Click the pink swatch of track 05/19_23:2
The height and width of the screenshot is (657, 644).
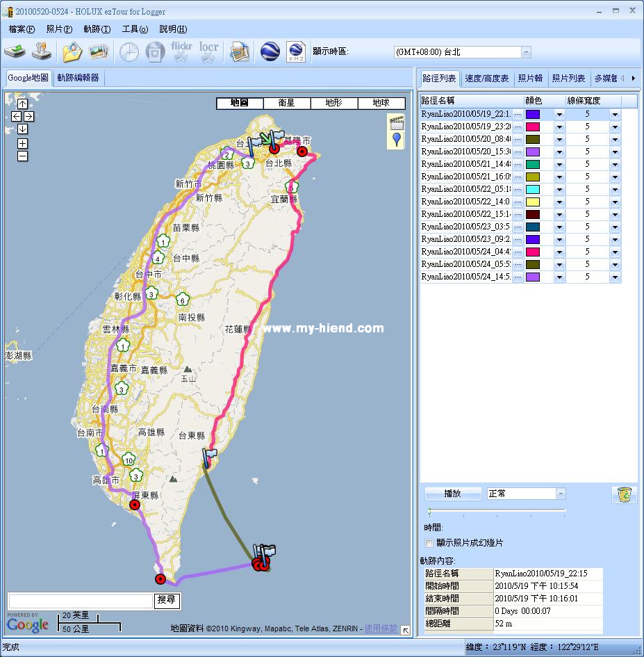533,127
